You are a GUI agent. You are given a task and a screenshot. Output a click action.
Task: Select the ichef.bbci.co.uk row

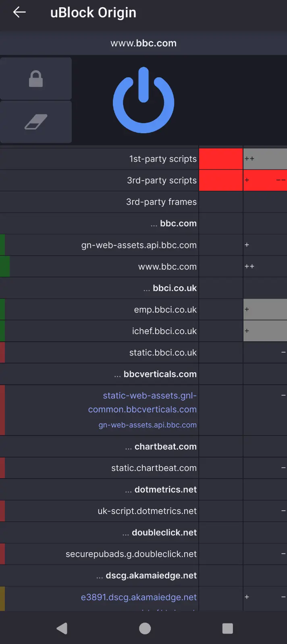[99, 331]
